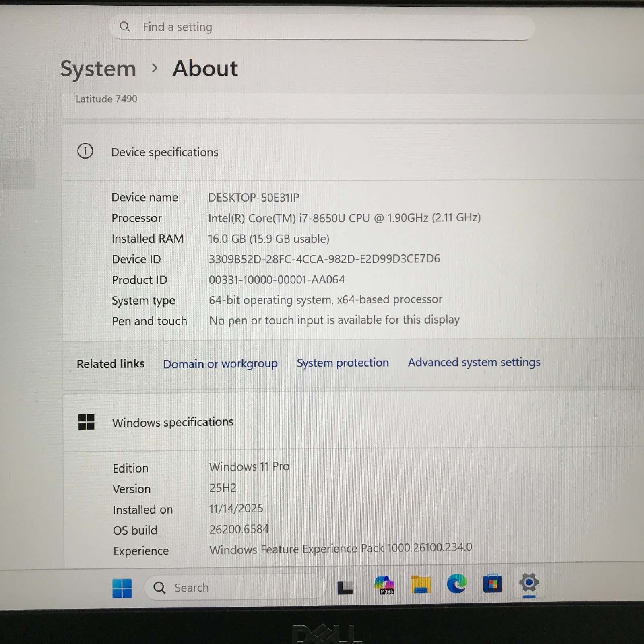This screenshot has width=644, height=644.
Task: Click the taskbar Search box
Action: (235, 587)
